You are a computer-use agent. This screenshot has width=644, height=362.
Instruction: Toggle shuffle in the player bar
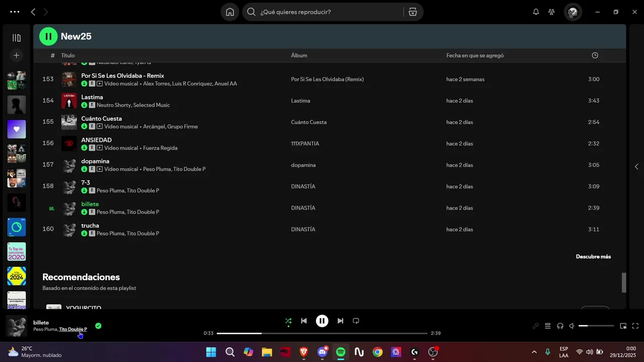click(288, 321)
